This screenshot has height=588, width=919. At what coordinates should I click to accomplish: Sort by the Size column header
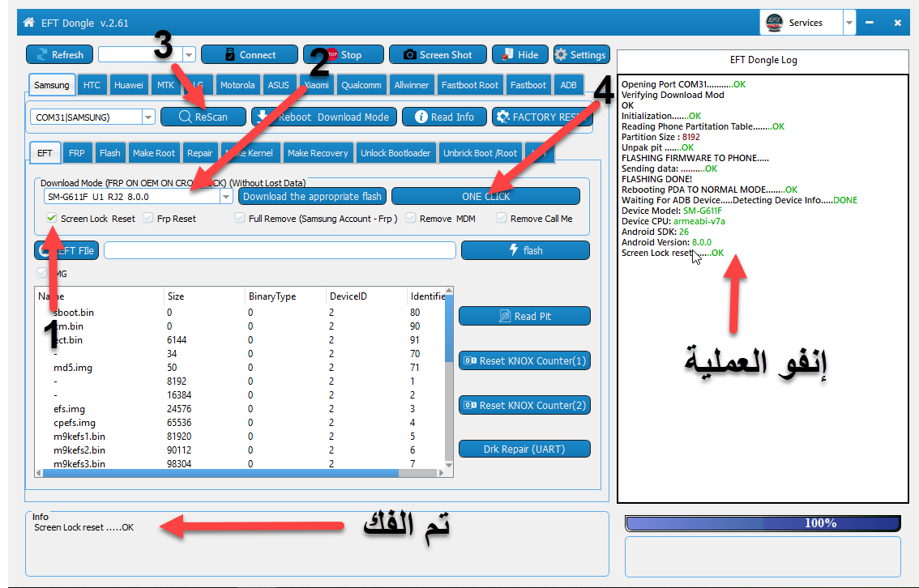pos(204,296)
